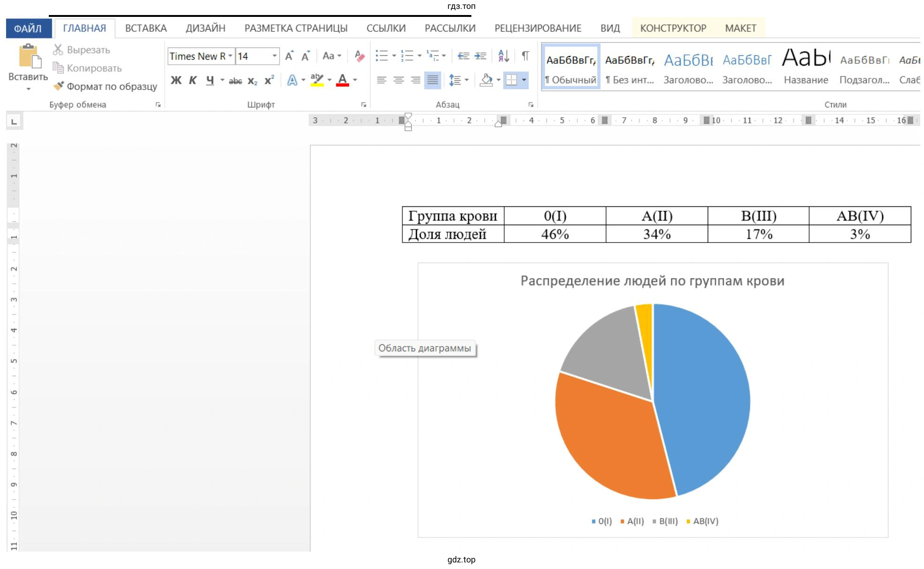This screenshot has width=924, height=569.
Task: Increase paragraph indent
Action: point(480,56)
